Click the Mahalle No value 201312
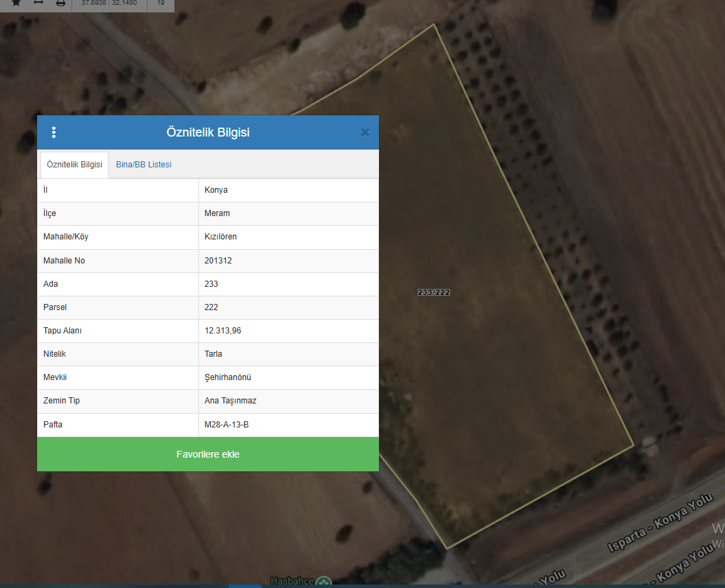The image size is (725, 588). 218,261
